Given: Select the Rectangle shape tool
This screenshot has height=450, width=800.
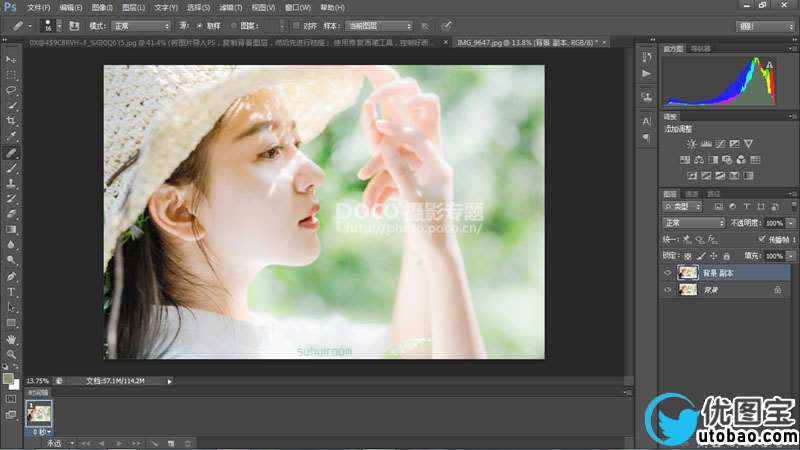Looking at the screenshot, I should tap(11, 323).
